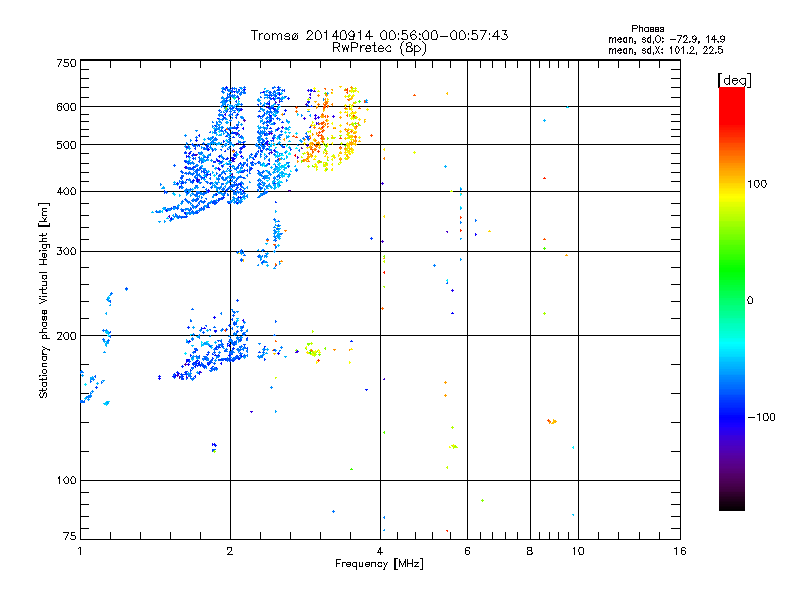Click the x-axis '4' tick label
This screenshot has height=600, width=800.
click(380, 551)
